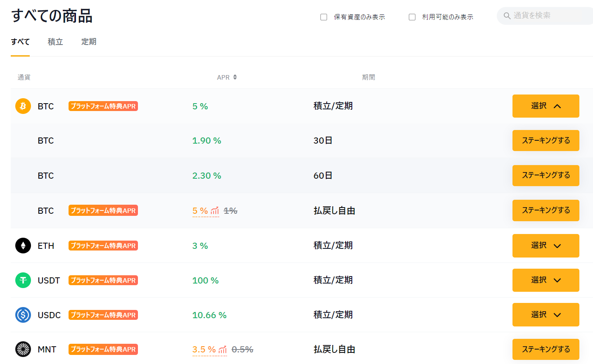Viewport: 593px width, 364px height.
Task: Stake BTC for 30日 term
Action: pyautogui.click(x=546, y=140)
